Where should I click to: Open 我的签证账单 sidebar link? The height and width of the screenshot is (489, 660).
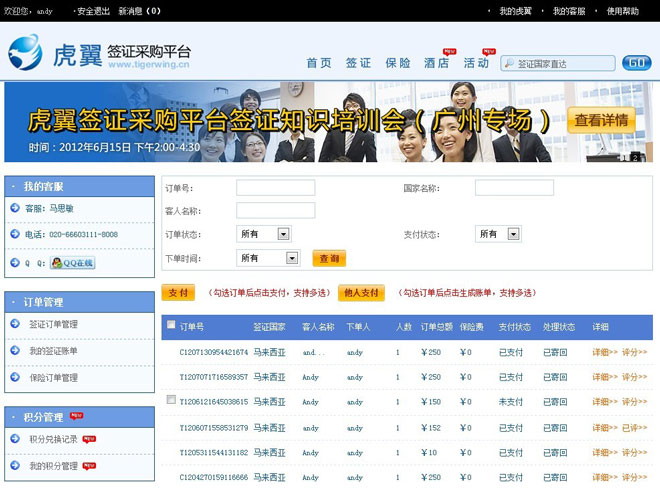[53, 351]
